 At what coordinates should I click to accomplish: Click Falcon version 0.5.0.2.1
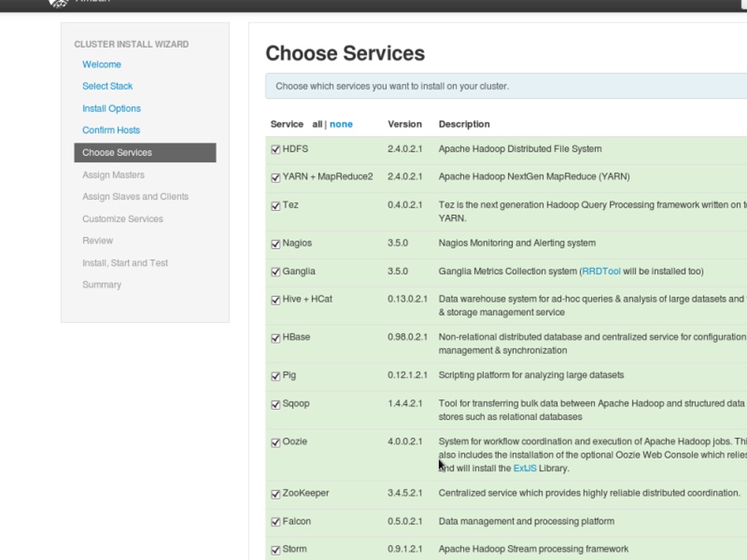tap(405, 521)
